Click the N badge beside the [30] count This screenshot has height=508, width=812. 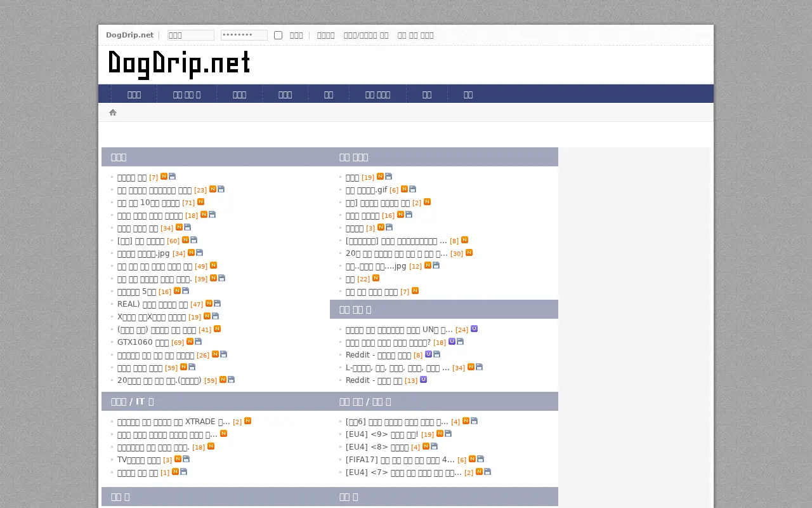click(469, 253)
